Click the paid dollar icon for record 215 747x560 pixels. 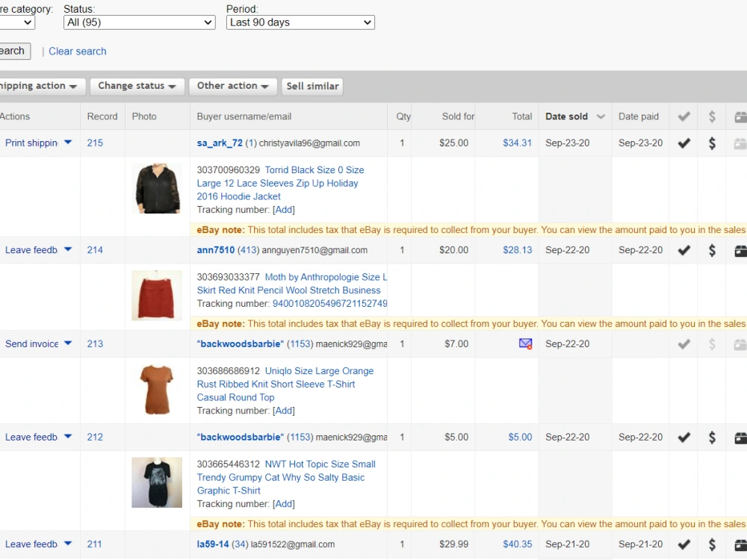pos(712,143)
